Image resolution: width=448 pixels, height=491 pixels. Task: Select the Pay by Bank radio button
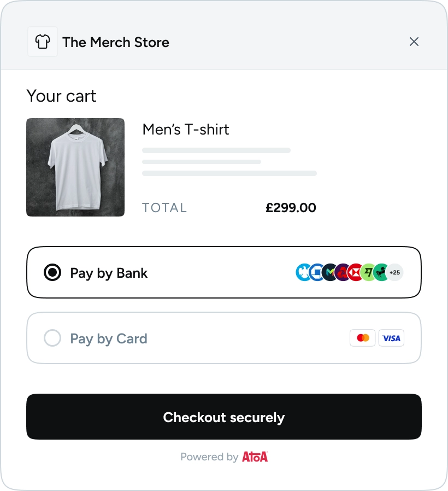pyautogui.click(x=52, y=272)
